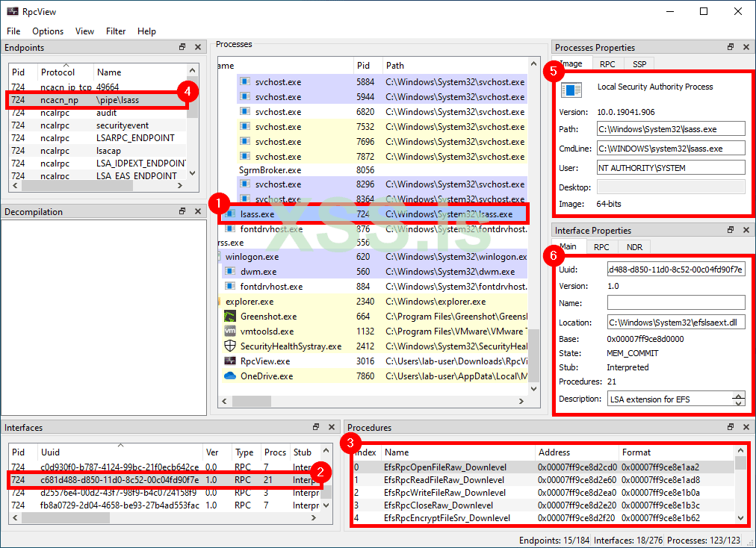Screen dimensions: 756x548
Task: Click the RpcView application icon in title bar
Action: 13,11
